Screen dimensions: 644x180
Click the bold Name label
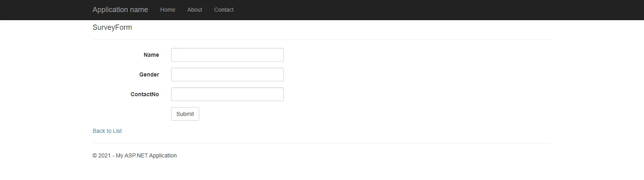(x=151, y=55)
